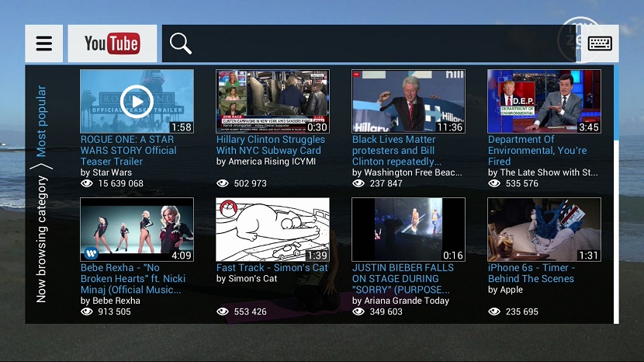
Task: Click the views eye icon under iPhone 6s
Action: [494, 312]
